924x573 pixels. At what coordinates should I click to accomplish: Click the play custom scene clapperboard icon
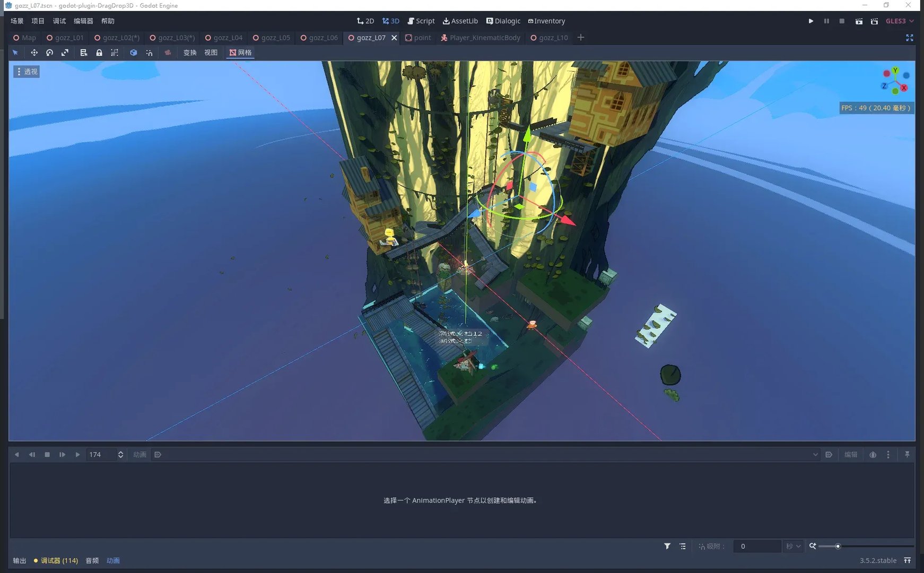pos(874,21)
